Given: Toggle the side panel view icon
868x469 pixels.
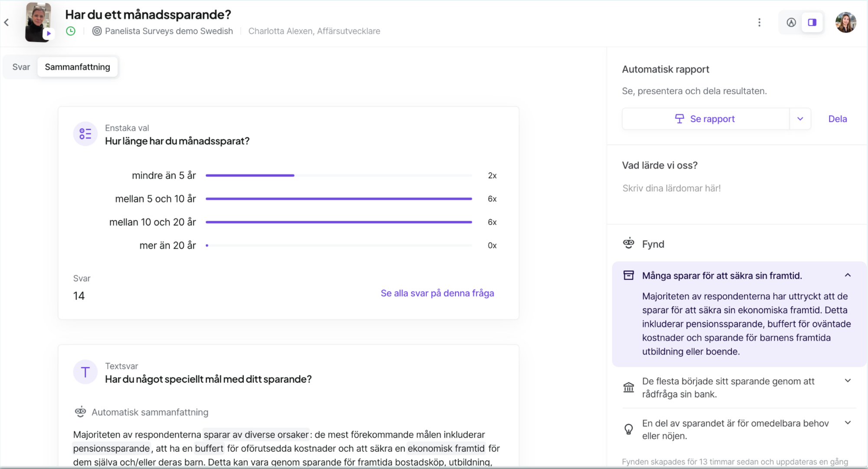Looking at the screenshot, I should pyautogui.click(x=812, y=23).
